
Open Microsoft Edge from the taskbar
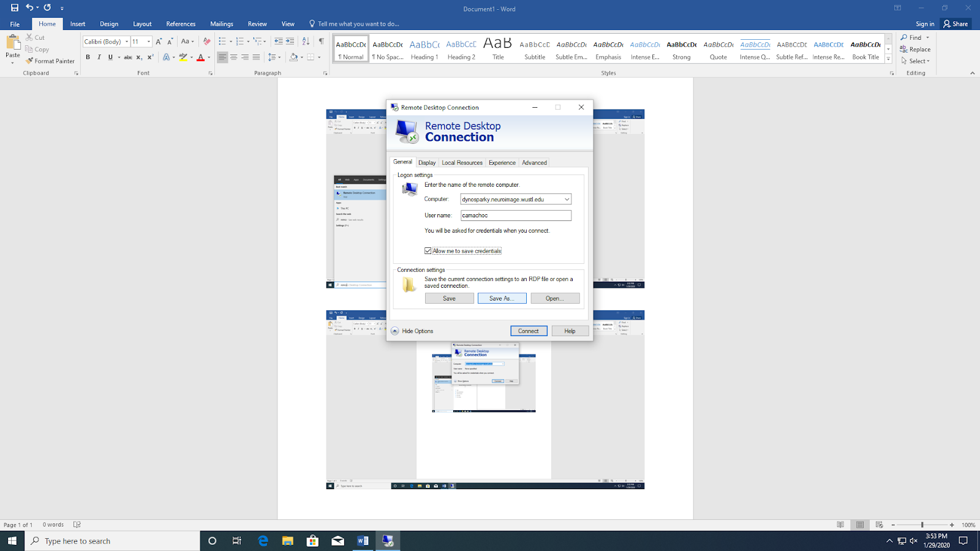tap(263, 541)
